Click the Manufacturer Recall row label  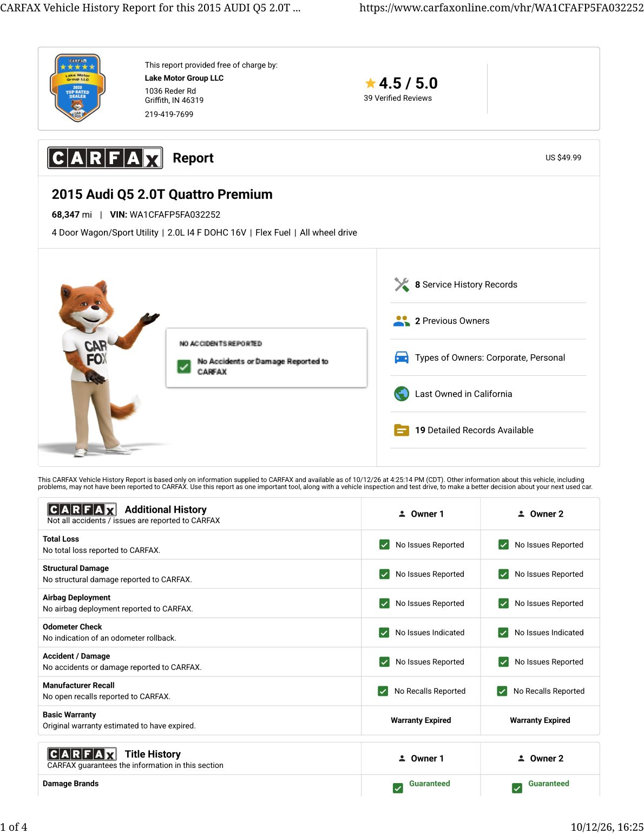78,686
